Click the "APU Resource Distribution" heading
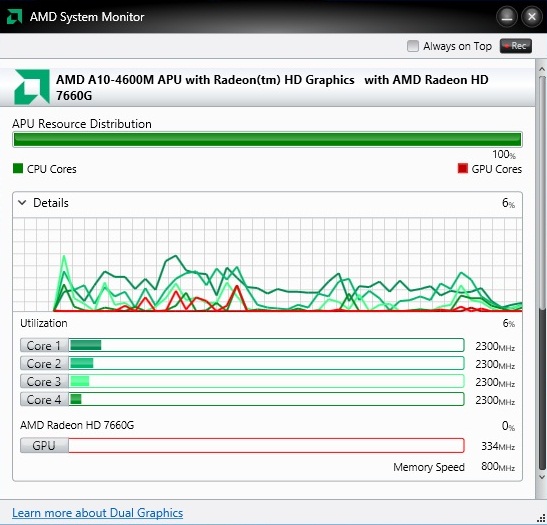 (82, 124)
